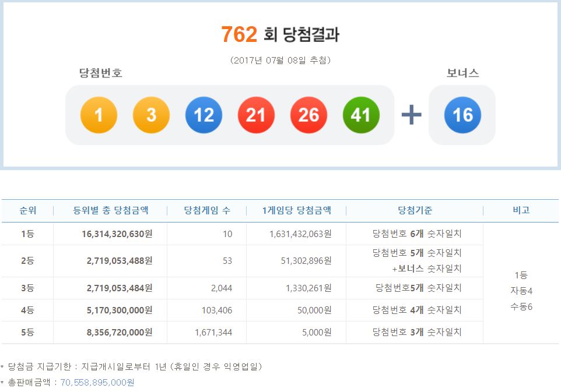The image size is (561, 392).
Task: Click the yellow number 1 ball
Action: click(99, 115)
